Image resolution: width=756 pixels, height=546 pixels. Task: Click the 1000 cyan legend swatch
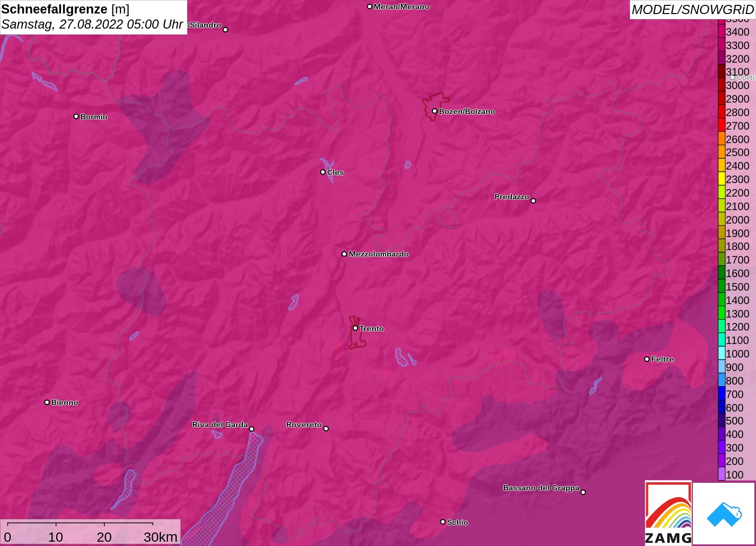coord(721,353)
